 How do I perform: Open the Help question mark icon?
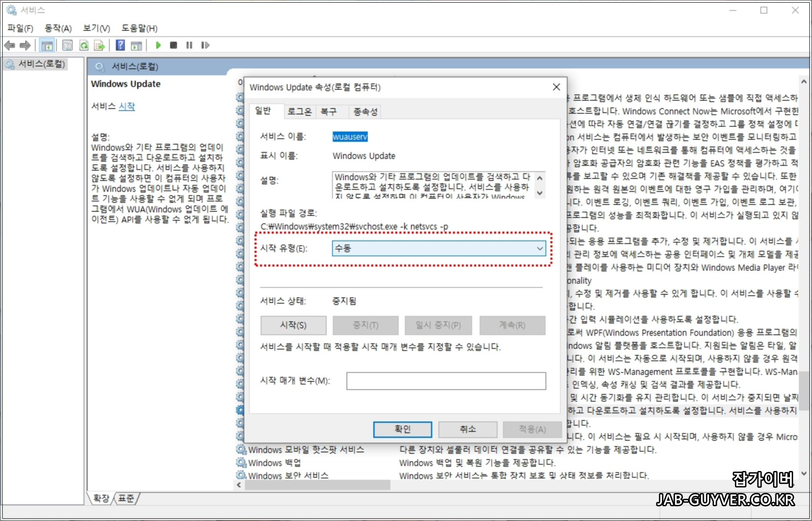click(120, 45)
